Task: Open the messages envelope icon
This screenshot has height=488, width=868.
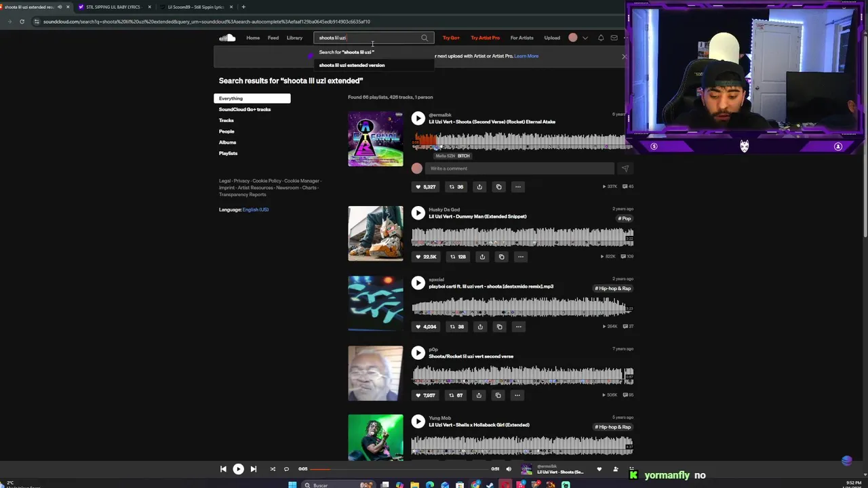Action: [614, 38]
